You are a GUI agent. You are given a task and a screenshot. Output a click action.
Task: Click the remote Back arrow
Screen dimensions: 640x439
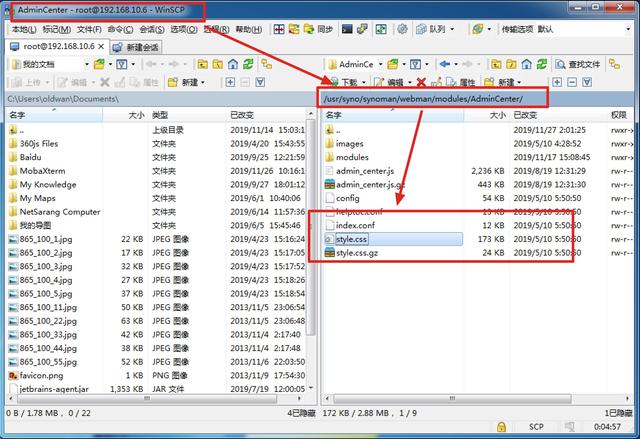pos(445,64)
